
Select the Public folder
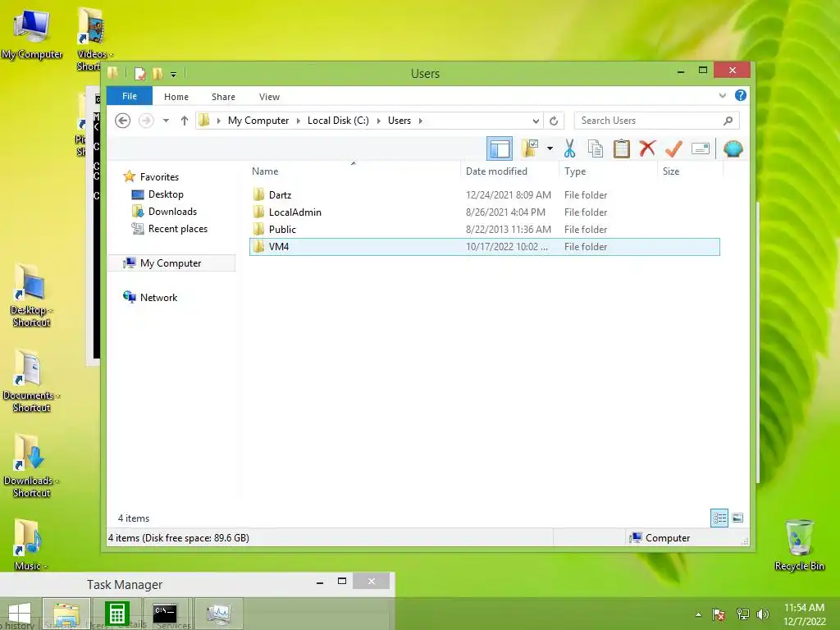[484, 230]
